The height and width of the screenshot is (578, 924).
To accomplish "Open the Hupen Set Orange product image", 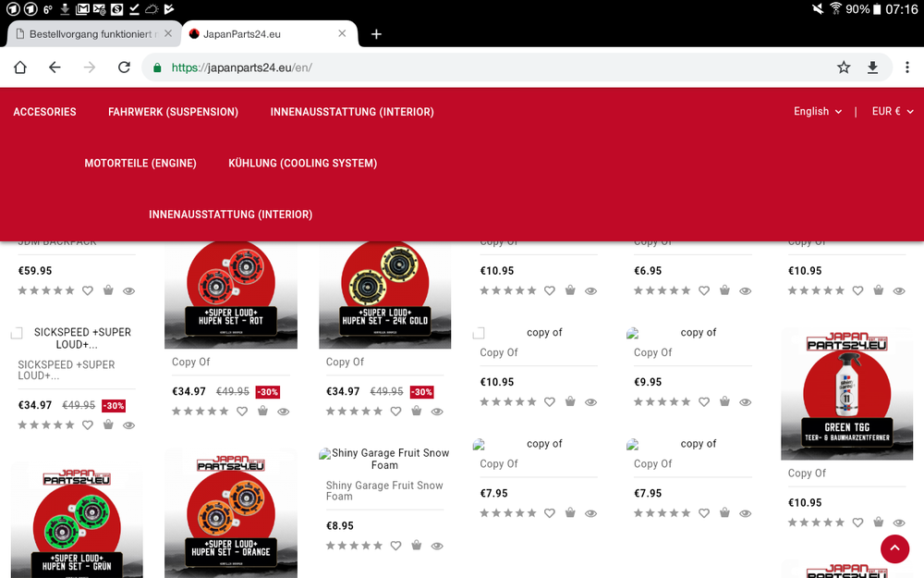I will (x=231, y=513).
